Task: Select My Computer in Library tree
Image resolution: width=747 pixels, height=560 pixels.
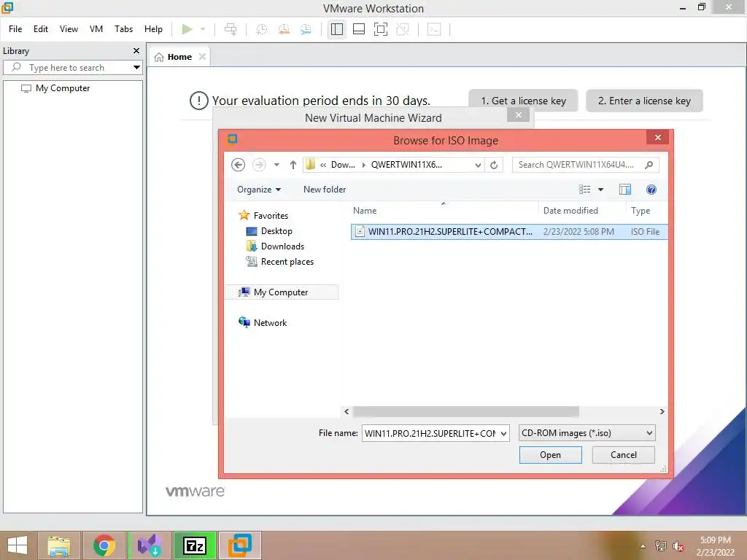Action: click(x=63, y=88)
